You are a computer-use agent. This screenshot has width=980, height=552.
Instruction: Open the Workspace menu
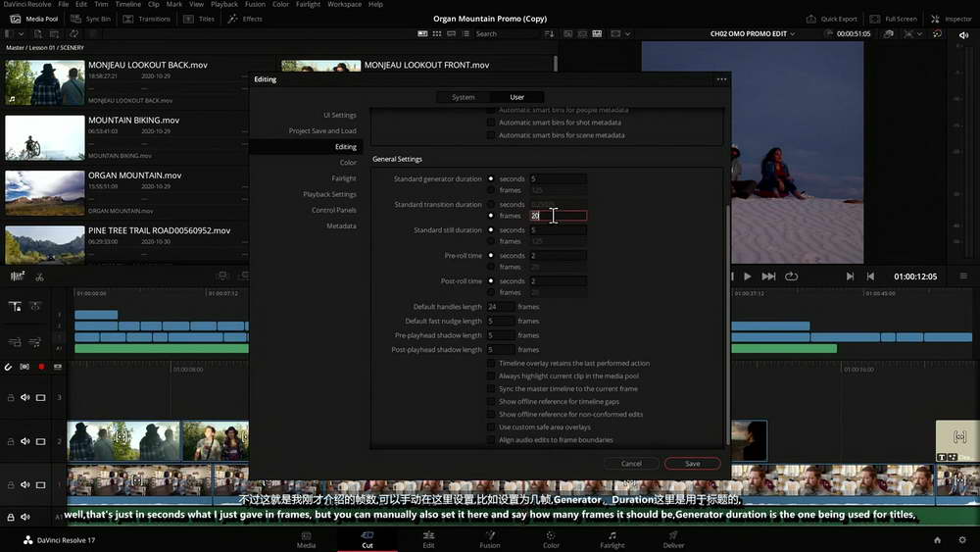click(344, 4)
